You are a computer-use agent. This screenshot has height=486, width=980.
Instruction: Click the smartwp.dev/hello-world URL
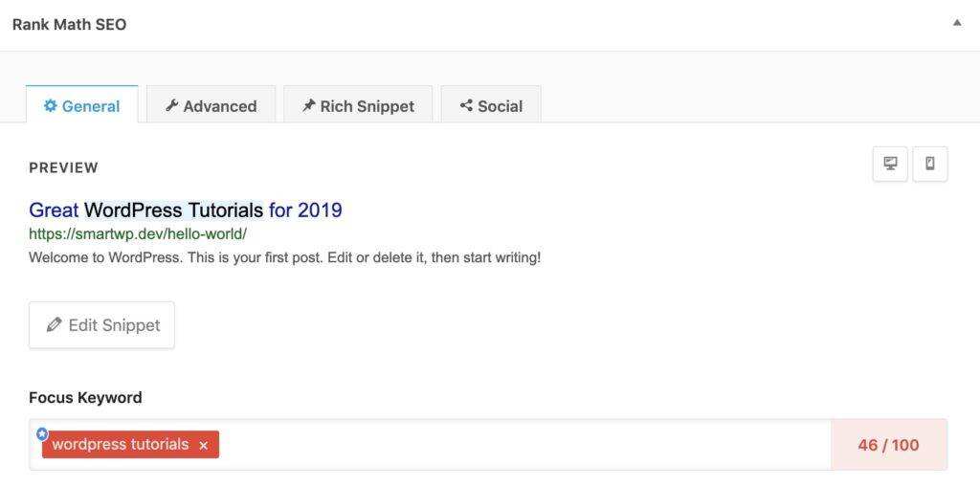[138, 233]
